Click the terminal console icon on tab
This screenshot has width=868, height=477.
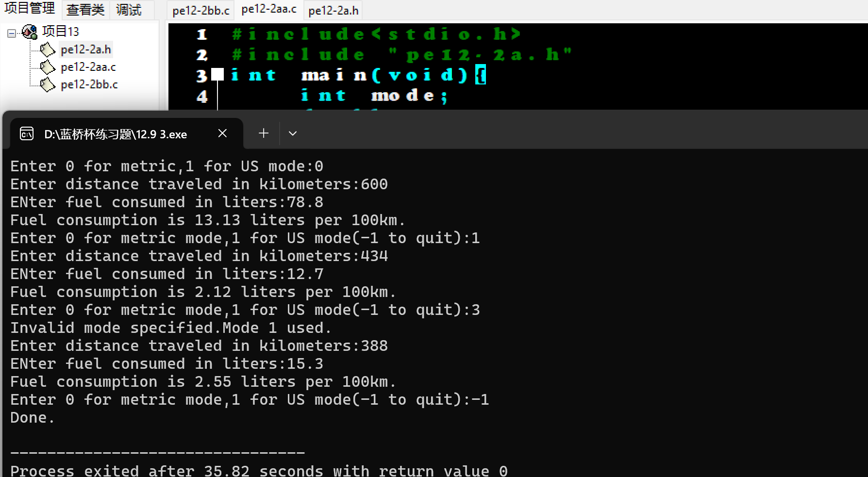pyautogui.click(x=27, y=133)
